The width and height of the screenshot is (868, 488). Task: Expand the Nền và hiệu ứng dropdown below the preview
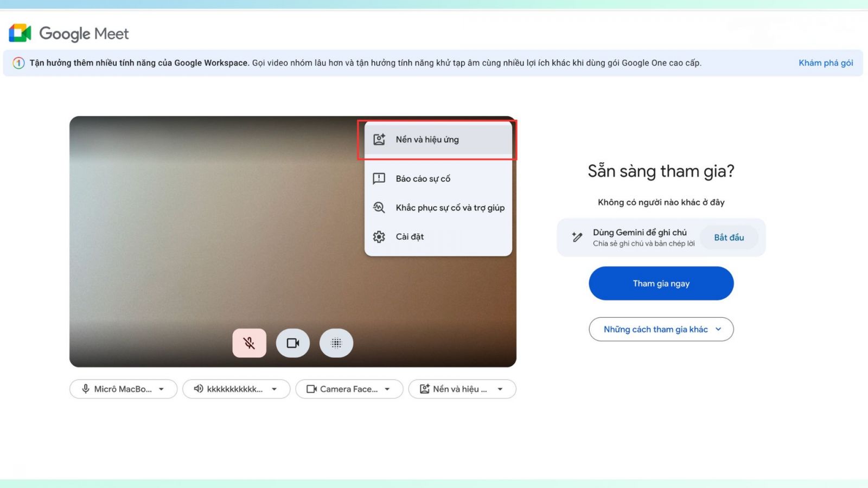(x=462, y=389)
